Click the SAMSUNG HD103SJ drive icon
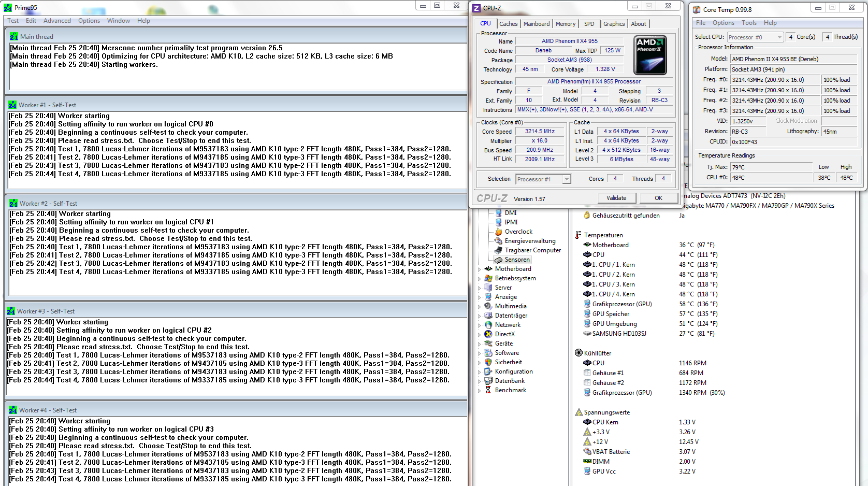The width and height of the screenshot is (868, 486). [587, 334]
